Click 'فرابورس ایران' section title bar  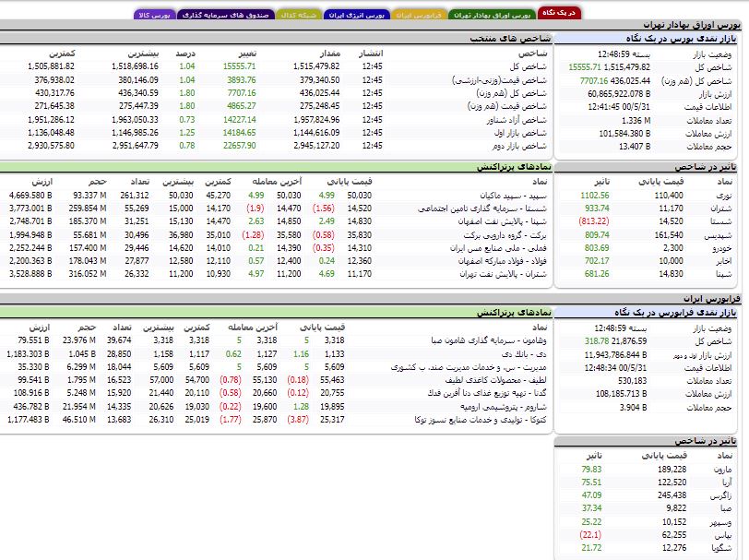coord(370,299)
